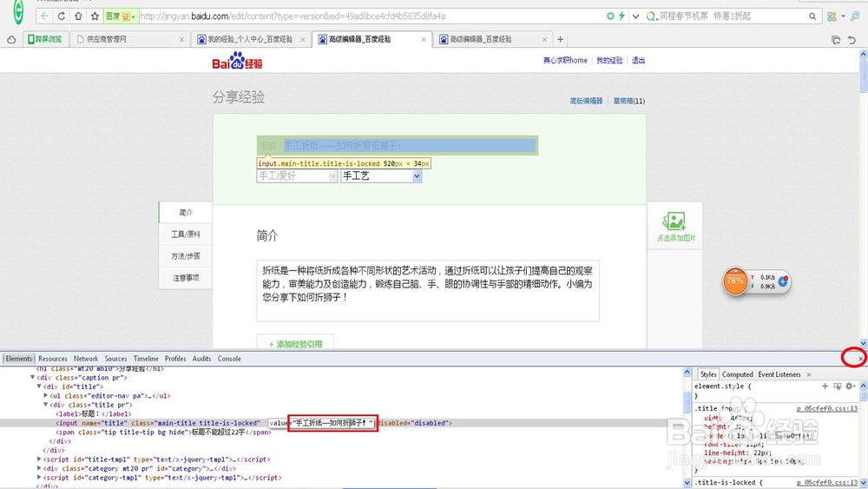Select the 简介 section in sidebar
This screenshot has width=868, height=489.
(x=186, y=213)
